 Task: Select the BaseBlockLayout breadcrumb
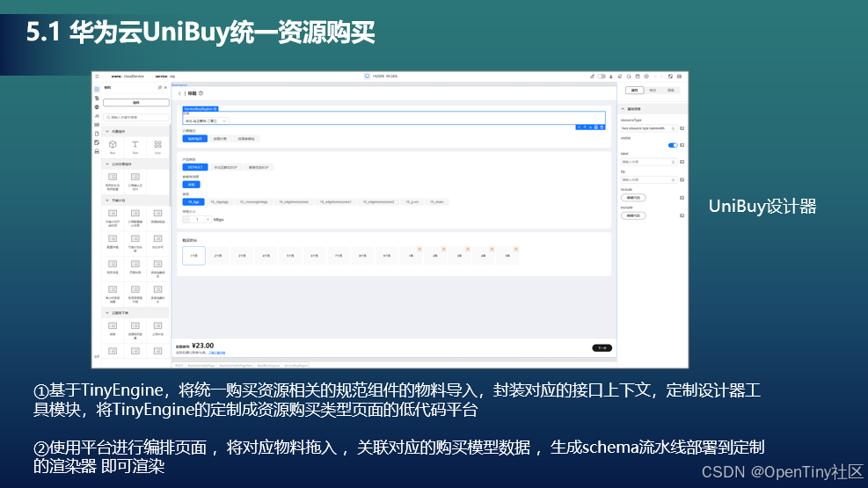pyautogui.click(x=268, y=366)
